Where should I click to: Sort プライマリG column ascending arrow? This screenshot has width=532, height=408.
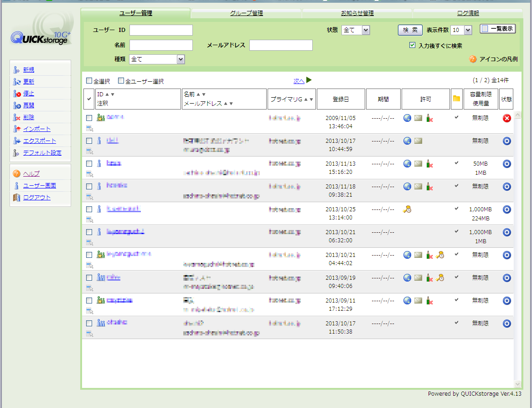[x=306, y=99]
